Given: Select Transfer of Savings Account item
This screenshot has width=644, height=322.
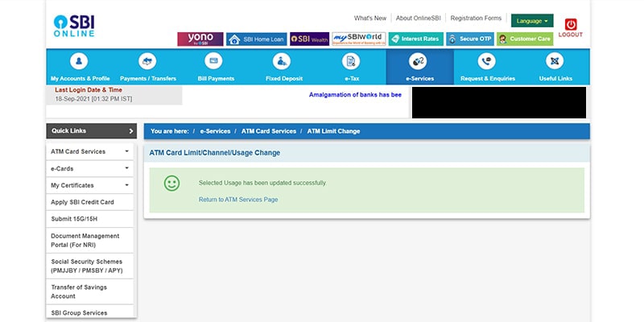Looking at the screenshot, I should pyautogui.click(x=89, y=291).
